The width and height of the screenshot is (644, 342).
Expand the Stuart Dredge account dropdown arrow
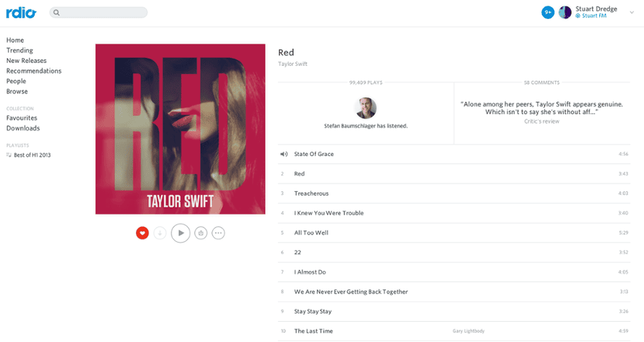click(632, 12)
